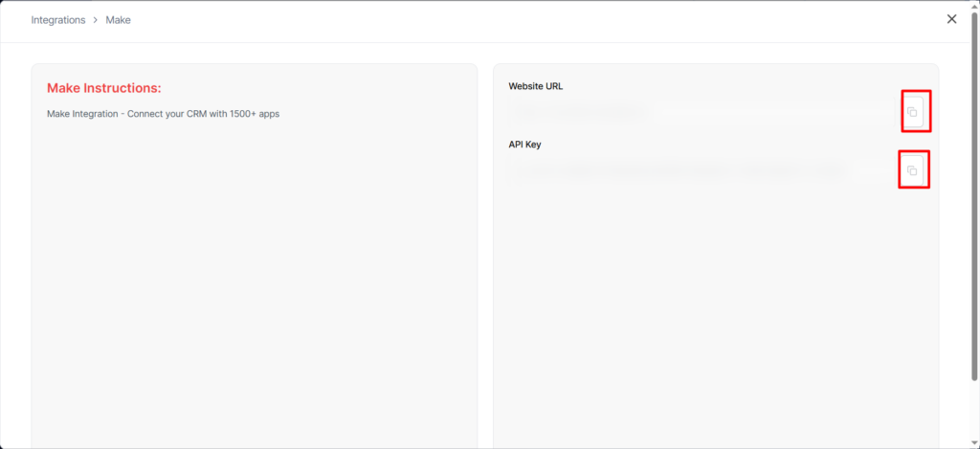Select the Make breadcrumb item

118,20
